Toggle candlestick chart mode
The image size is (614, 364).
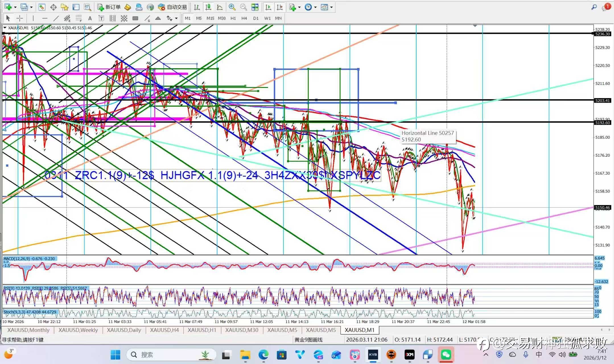[208, 7]
